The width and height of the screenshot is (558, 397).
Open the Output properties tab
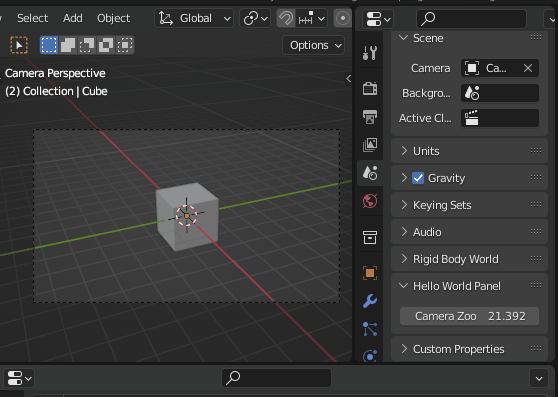370,116
